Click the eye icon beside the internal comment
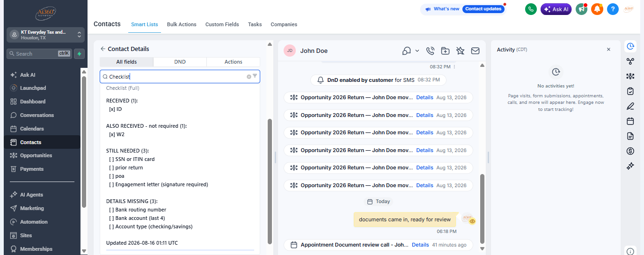Viewport: 644px width, 255px height. [472, 221]
